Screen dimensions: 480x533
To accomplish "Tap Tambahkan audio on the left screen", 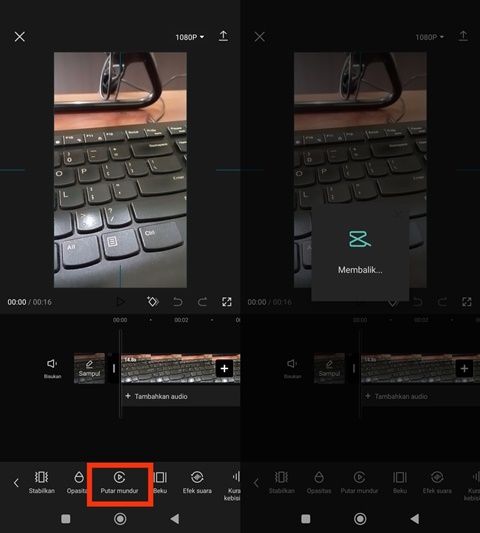I will [x=156, y=396].
